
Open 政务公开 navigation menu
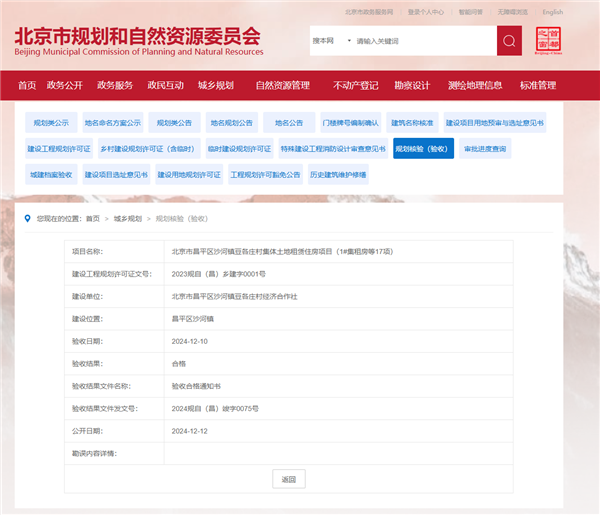pos(64,86)
